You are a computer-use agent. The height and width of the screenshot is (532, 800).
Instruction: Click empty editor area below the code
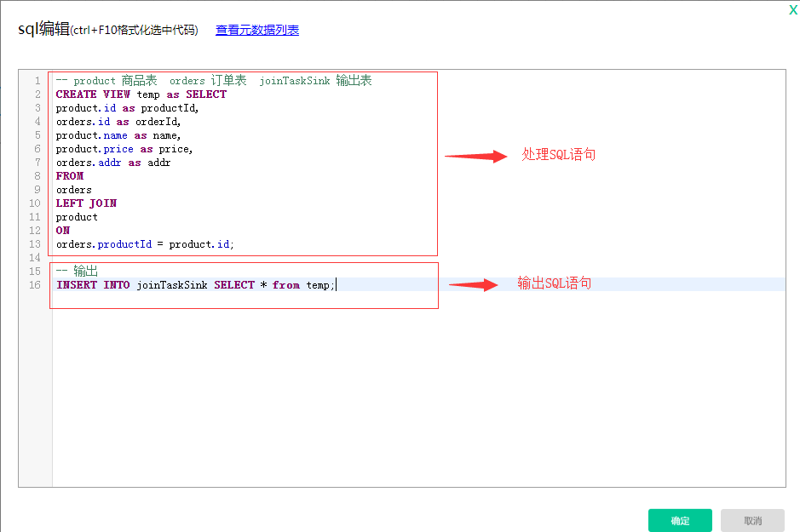pos(418,398)
